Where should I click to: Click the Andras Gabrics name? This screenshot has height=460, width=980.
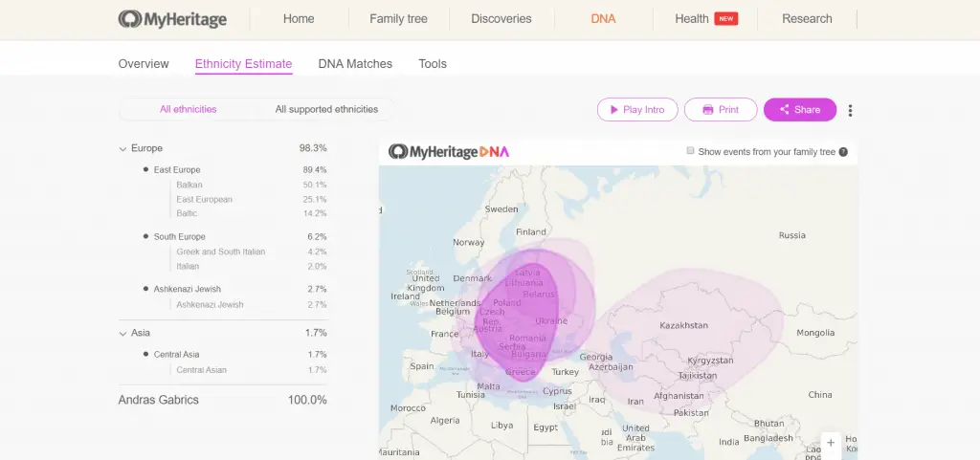(x=159, y=400)
